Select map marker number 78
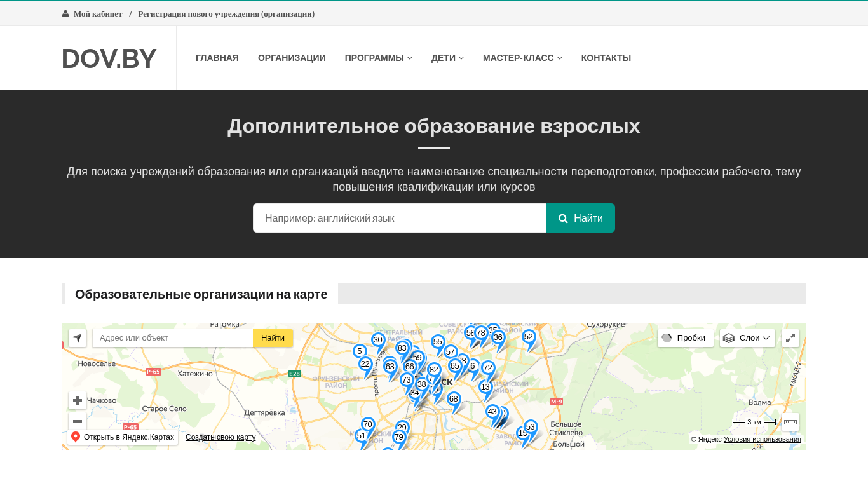The width and height of the screenshot is (868, 488). 481,333
